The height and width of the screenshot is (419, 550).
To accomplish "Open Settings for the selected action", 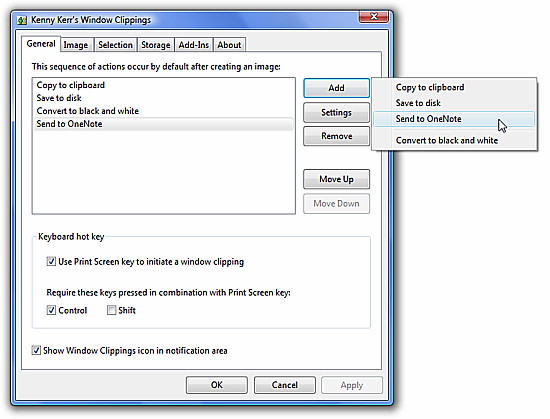I will tap(336, 113).
